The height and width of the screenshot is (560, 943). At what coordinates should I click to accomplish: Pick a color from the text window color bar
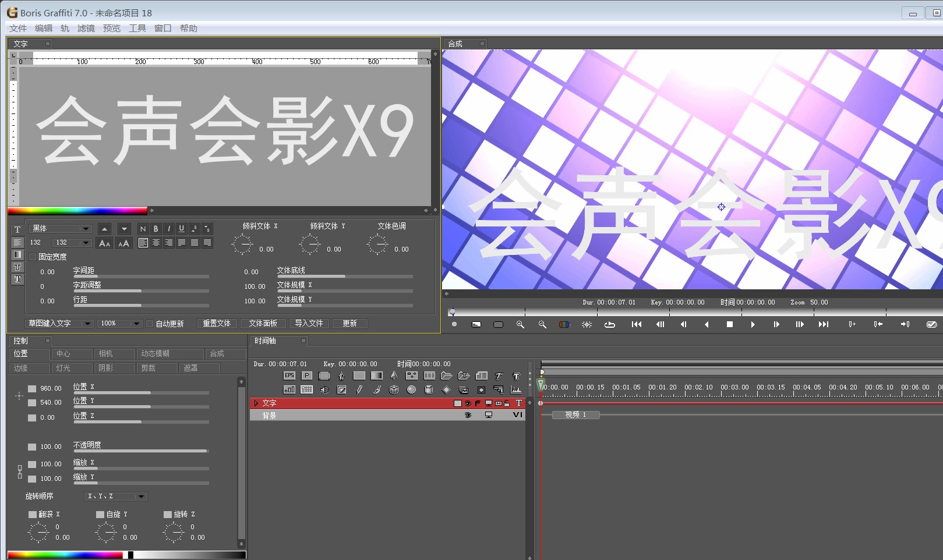(77, 211)
